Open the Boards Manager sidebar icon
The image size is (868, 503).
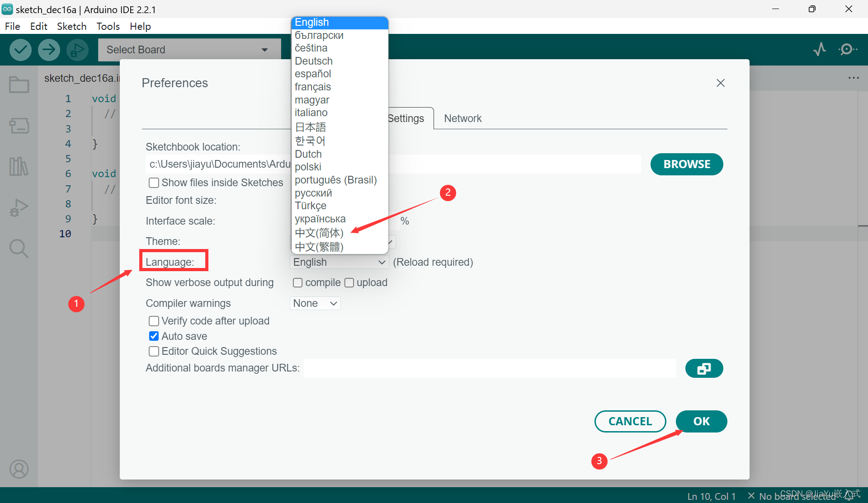coord(19,126)
